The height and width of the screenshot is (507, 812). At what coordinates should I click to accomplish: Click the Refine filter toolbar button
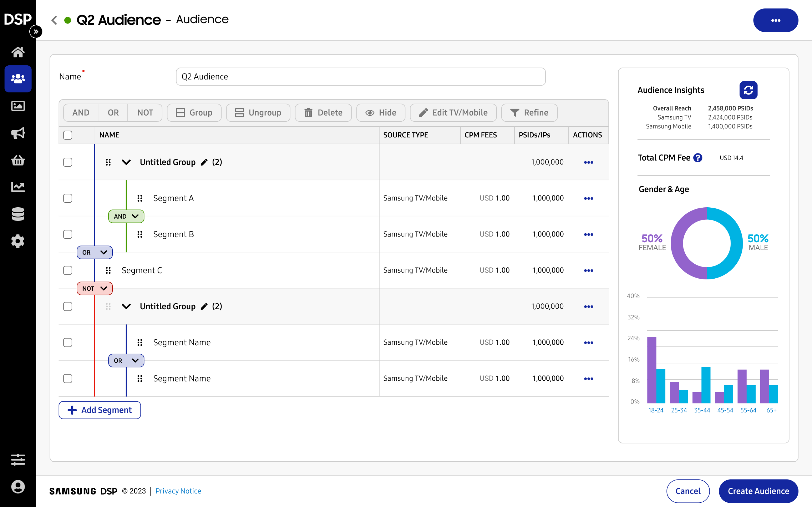pos(529,113)
